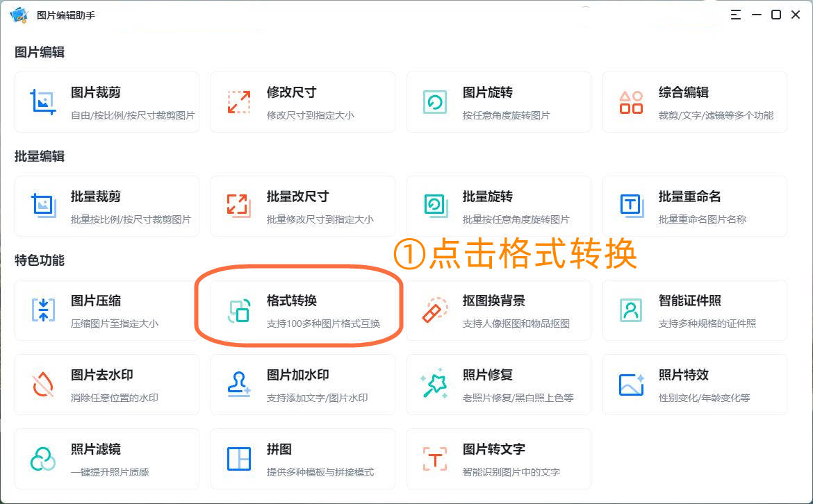Viewport: 813px width, 504px height.
Task: Launch 照片特效 photo effects
Action: pyautogui.click(x=695, y=385)
